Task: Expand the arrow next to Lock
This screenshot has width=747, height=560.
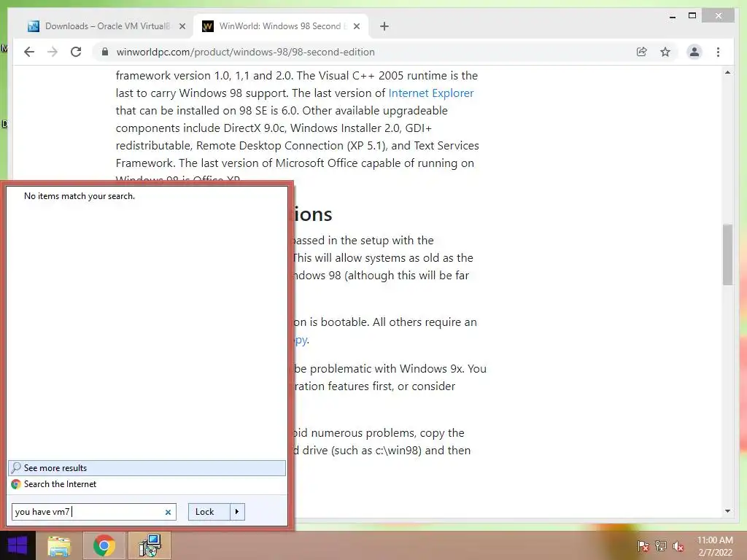Action: point(237,512)
